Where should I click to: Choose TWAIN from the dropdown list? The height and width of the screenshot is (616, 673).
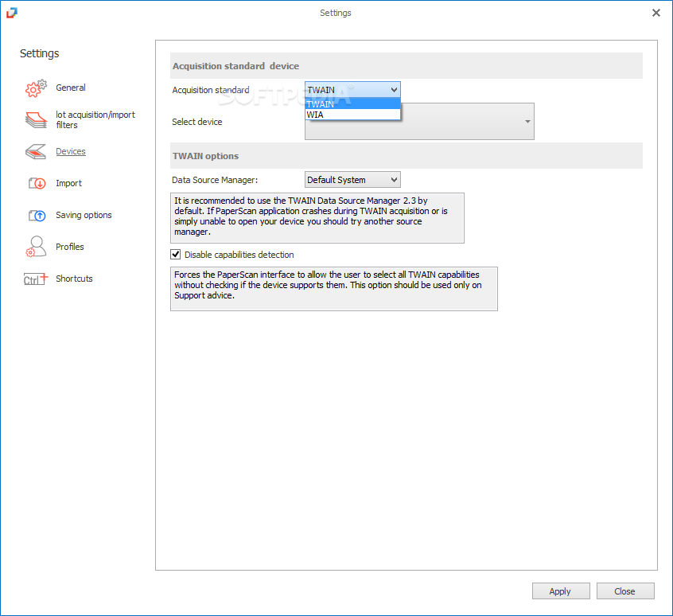click(x=352, y=104)
